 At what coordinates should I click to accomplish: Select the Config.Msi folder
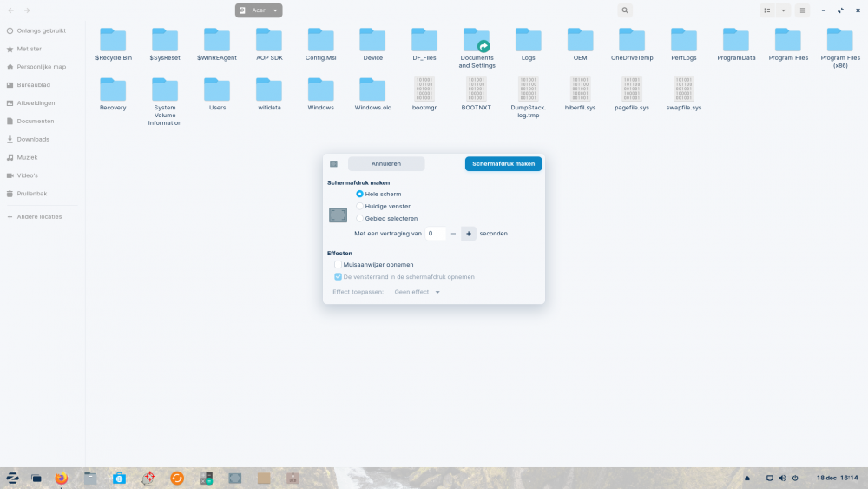321,44
